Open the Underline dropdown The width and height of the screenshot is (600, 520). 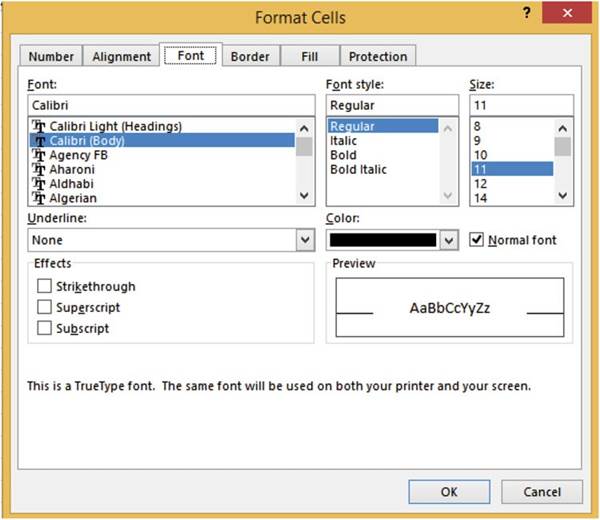305,240
